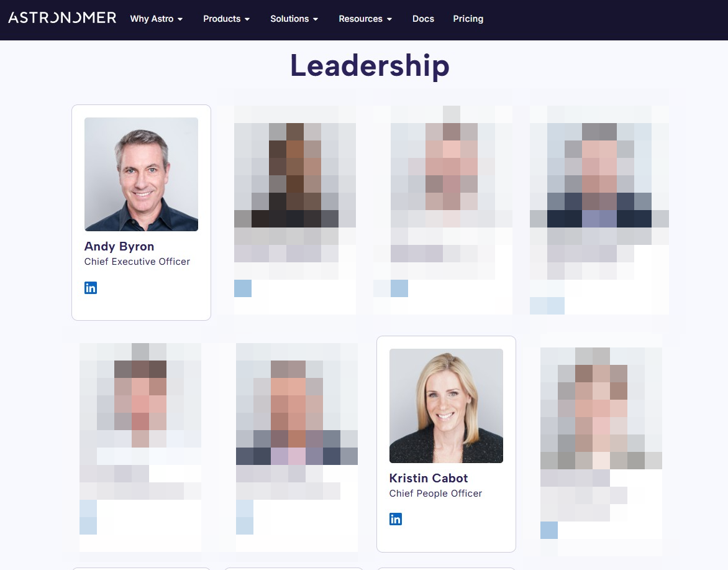Click the Kristin Cabot name text

point(428,478)
